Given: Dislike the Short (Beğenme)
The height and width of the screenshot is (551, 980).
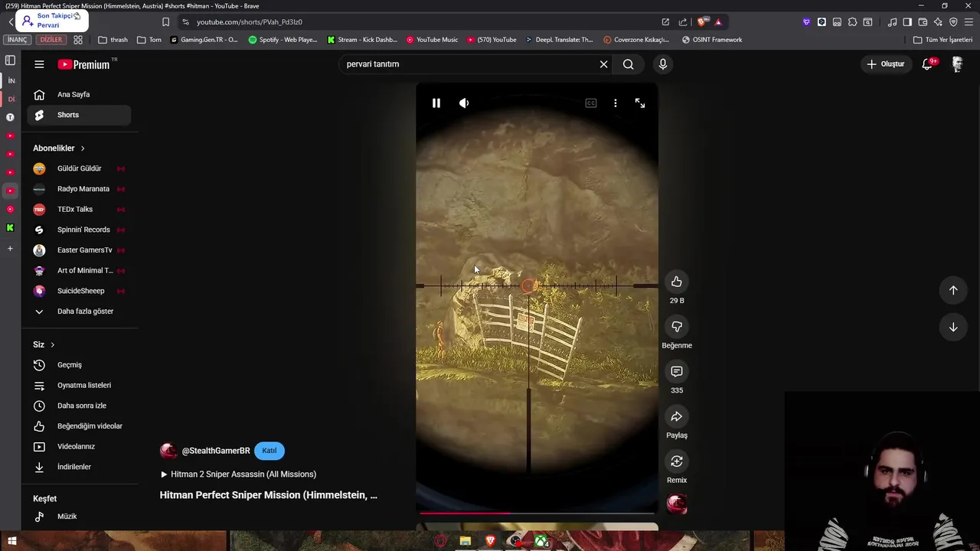Looking at the screenshot, I should 677,327.
